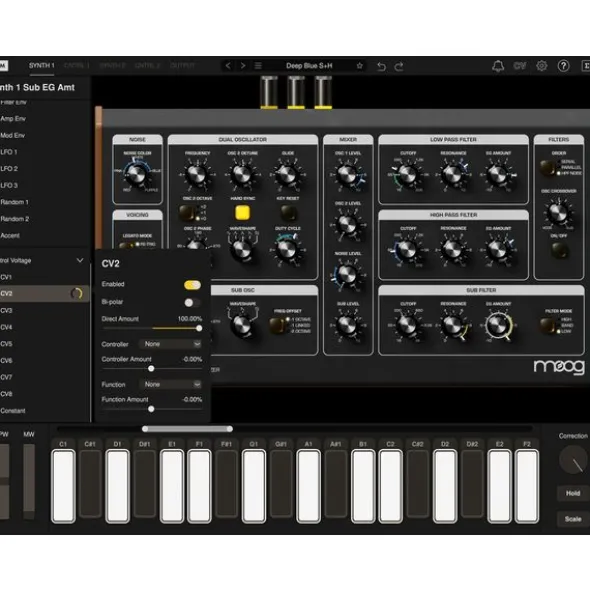Open the help question mark icon
The height and width of the screenshot is (591, 590).
click(564, 66)
